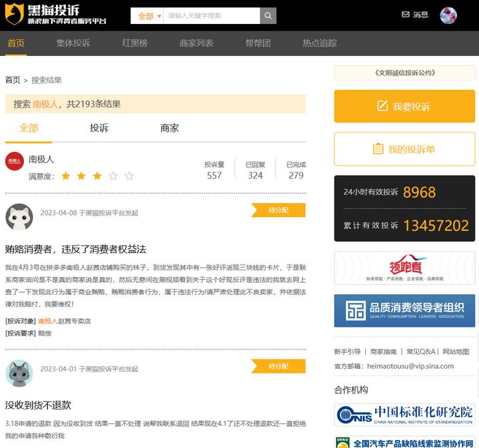This screenshot has height=448, width=479.
Task: Open the 商家列表 nav item
Action: tap(196, 43)
